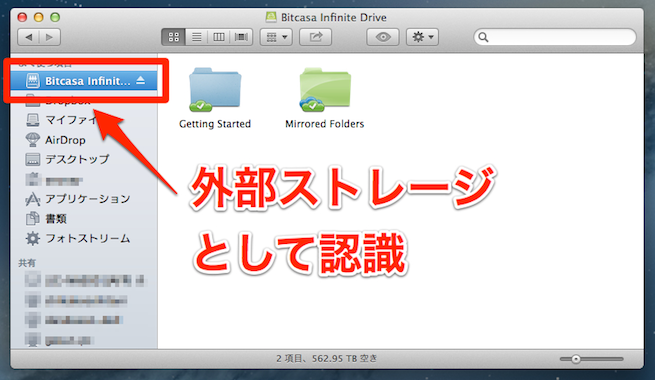
Task: Switch to icon view
Action: click(x=173, y=37)
